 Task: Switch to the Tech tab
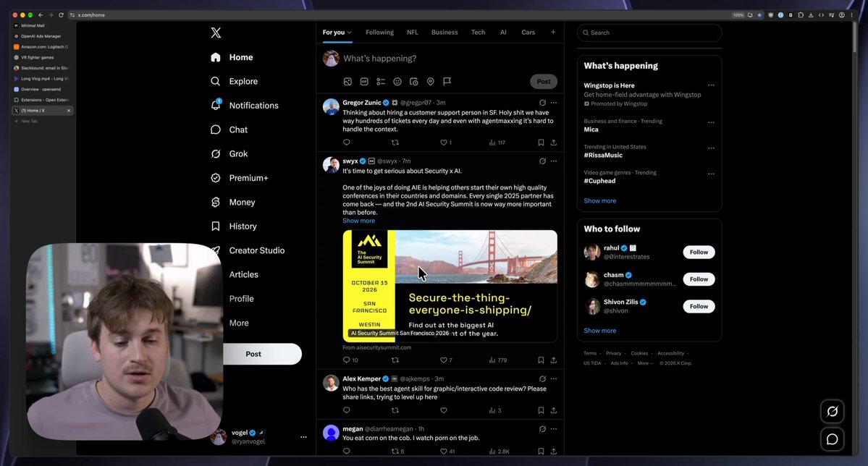(478, 33)
